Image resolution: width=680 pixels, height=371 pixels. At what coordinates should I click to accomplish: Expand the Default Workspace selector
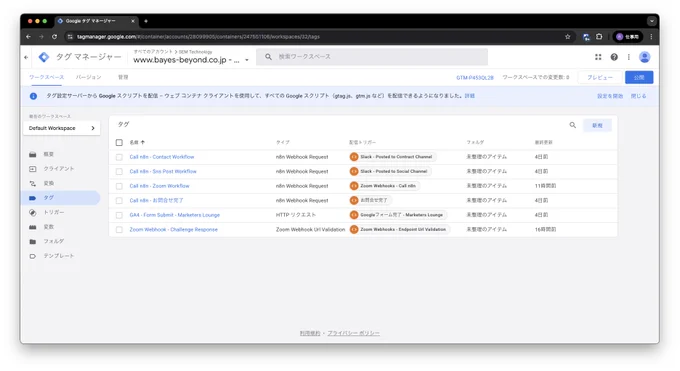click(62, 128)
